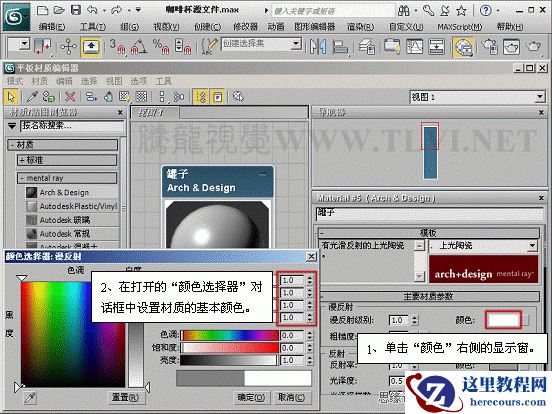
Task: Open edit named selection sets icon
Action: point(209,47)
